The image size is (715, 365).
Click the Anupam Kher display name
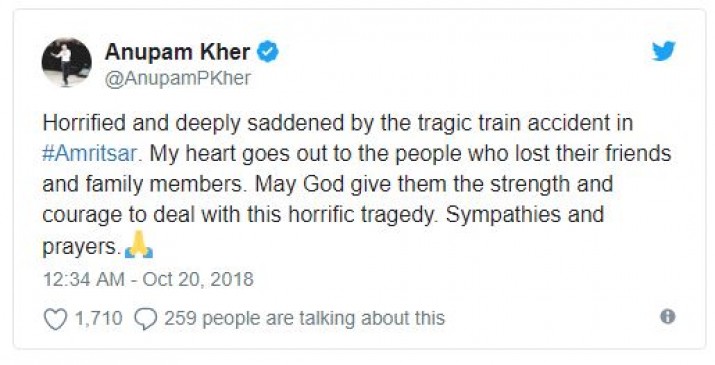tap(177, 52)
